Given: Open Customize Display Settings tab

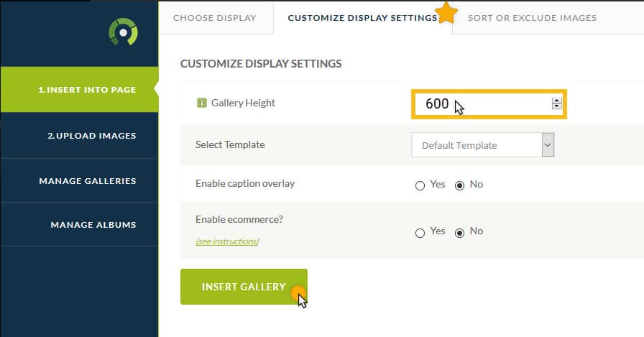Looking at the screenshot, I should point(363,18).
